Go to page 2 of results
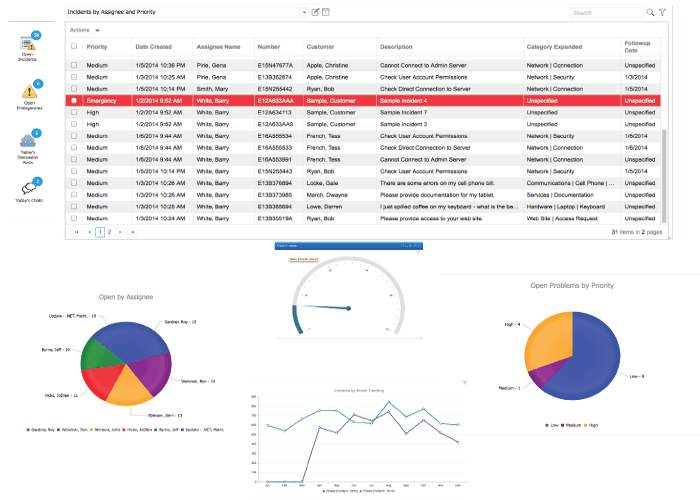This screenshot has width=700, height=500. click(x=109, y=232)
